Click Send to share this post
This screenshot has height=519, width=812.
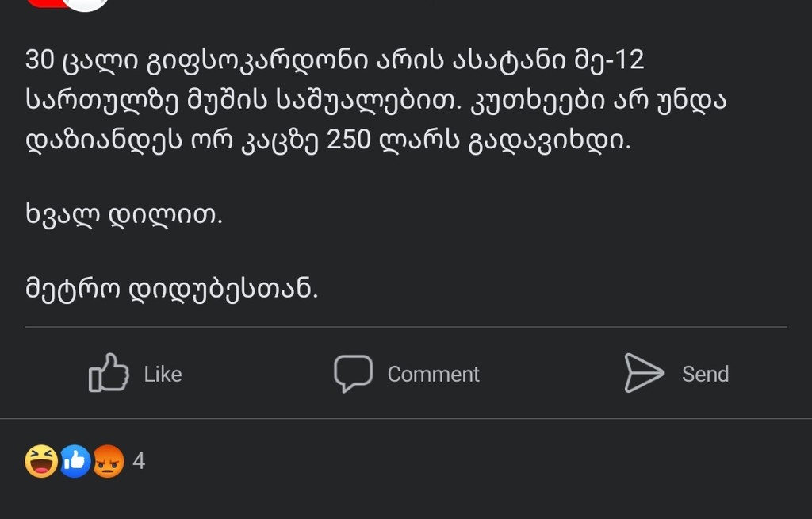coord(704,373)
